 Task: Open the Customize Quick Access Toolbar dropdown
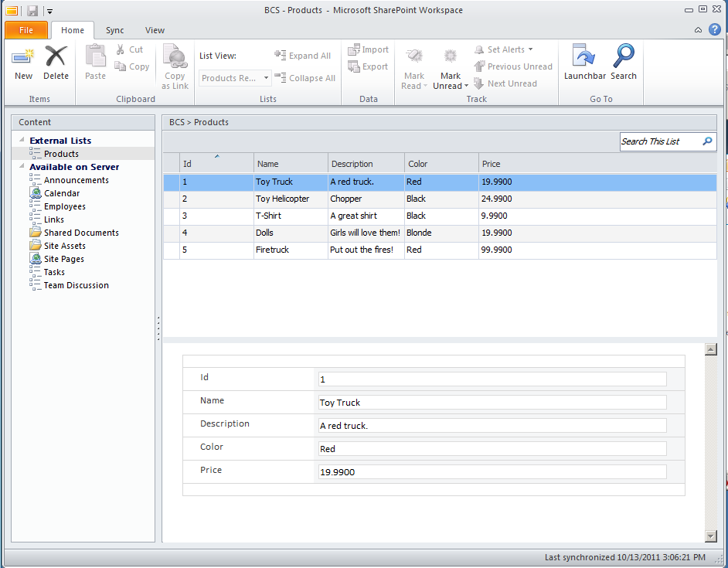pos(49,11)
